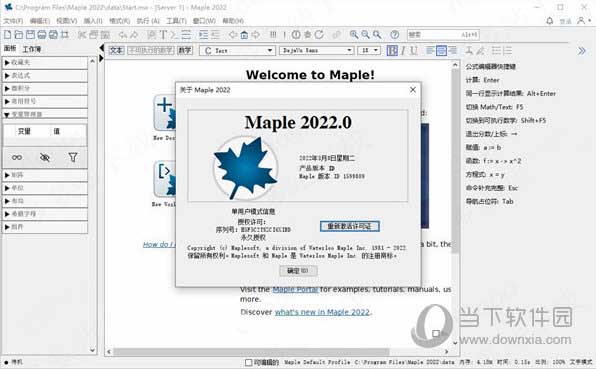Open the 视图(V) View menu

[x=67, y=21]
